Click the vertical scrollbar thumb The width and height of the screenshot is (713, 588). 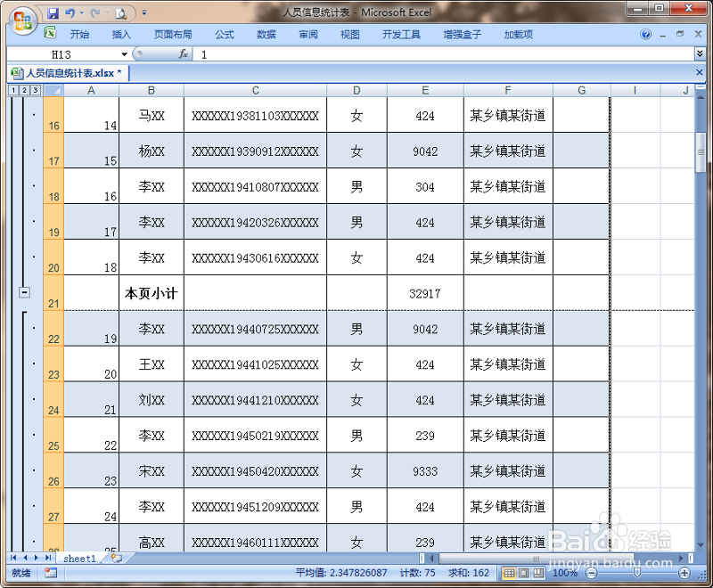click(x=701, y=152)
